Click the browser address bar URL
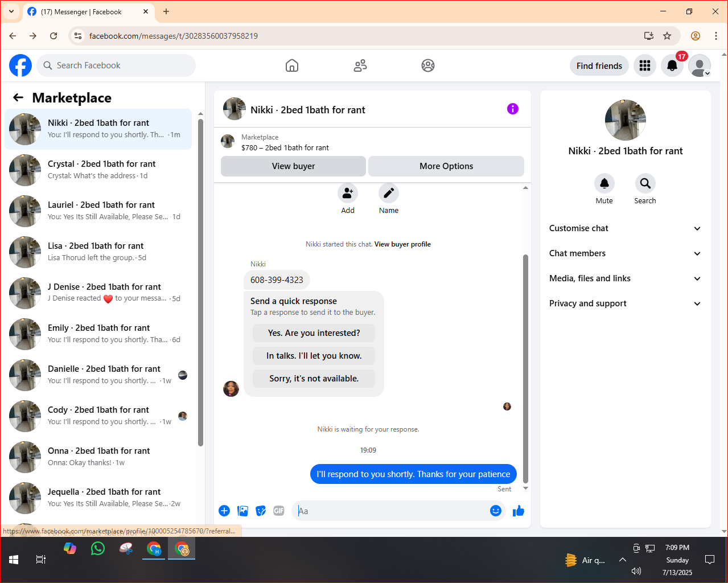 point(174,36)
